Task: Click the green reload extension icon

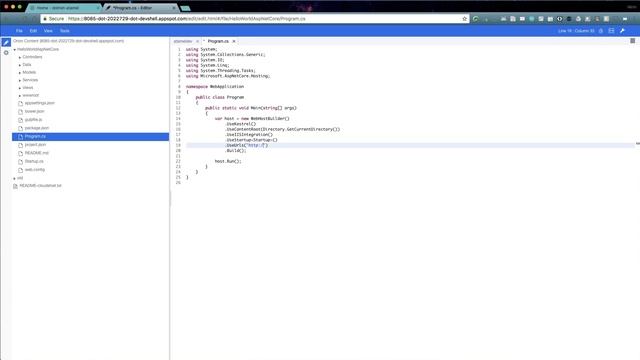Action: [x=476, y=19]
